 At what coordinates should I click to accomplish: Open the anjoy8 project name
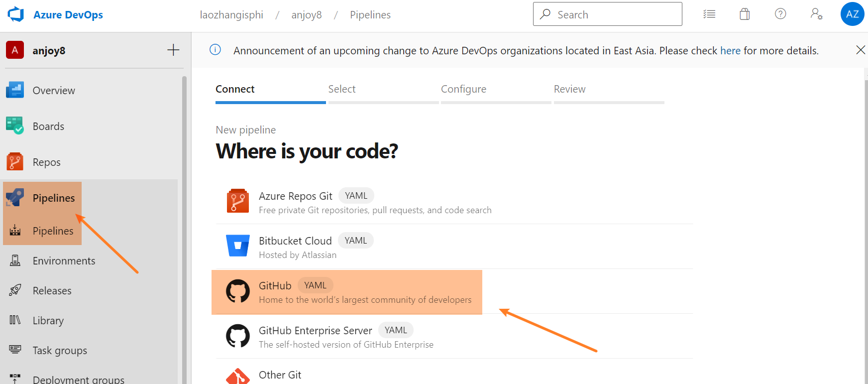49,51
